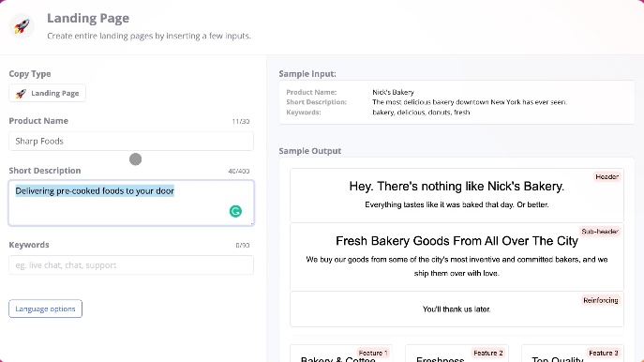This screenshot has height=362, width=644.
Task: Click the sample short description about downtown New York
Action: tap(470, 102)
